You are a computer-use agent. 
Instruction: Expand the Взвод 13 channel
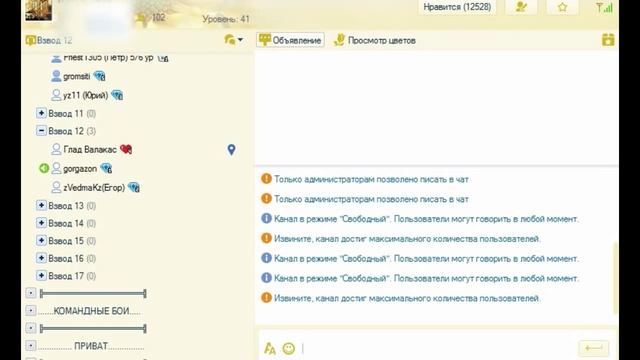coord(41,205)
